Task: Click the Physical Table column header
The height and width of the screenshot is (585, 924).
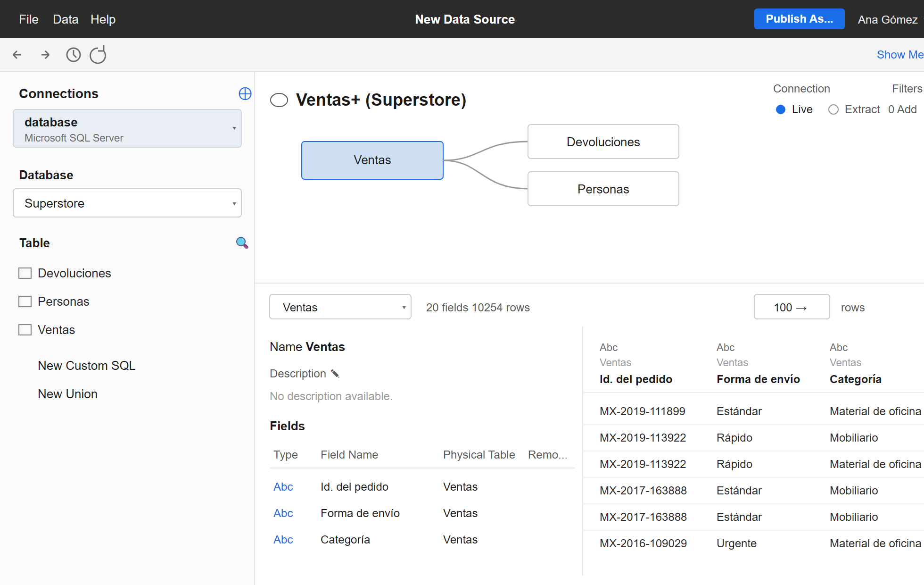Action: 479,455
